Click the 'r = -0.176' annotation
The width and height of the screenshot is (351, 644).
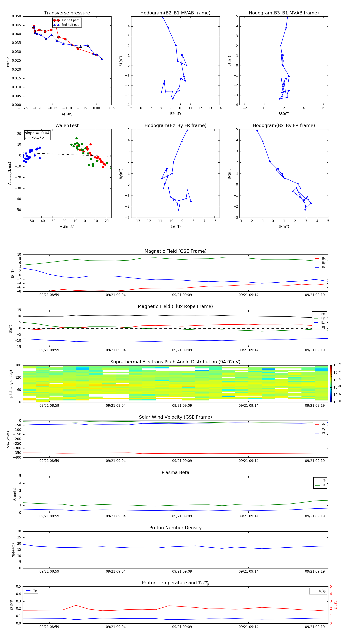pos(34,137)
